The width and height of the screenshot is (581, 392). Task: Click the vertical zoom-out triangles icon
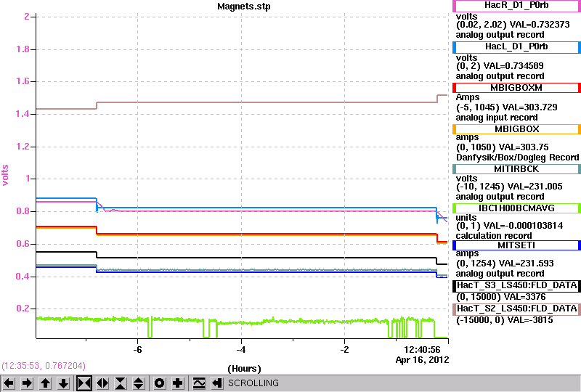point(139,383)
